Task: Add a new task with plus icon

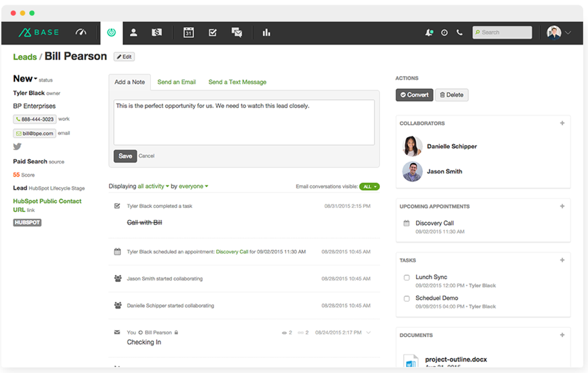Action: [562, 260]
